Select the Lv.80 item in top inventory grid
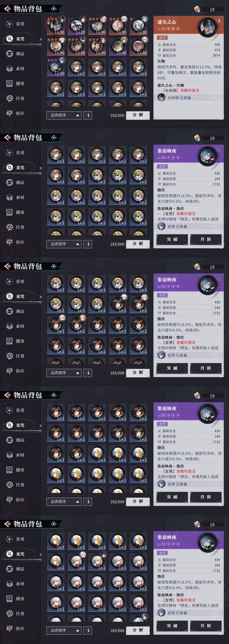This screenshot has height=644, width=229. point(138,48)
